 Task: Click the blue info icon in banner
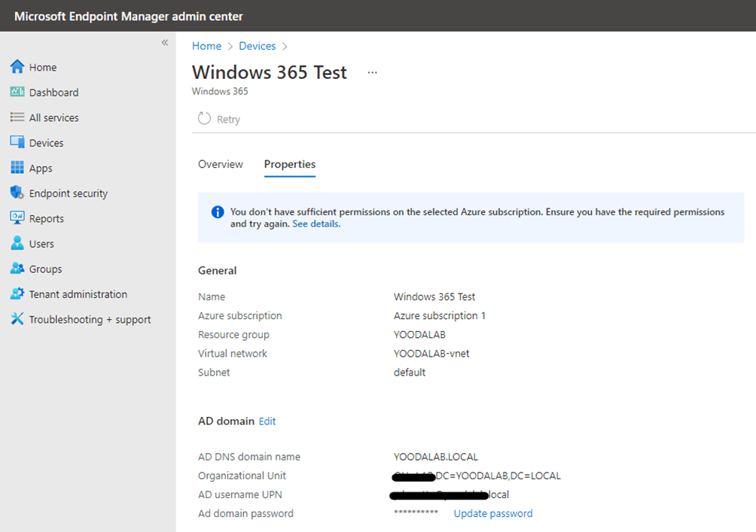218,212
